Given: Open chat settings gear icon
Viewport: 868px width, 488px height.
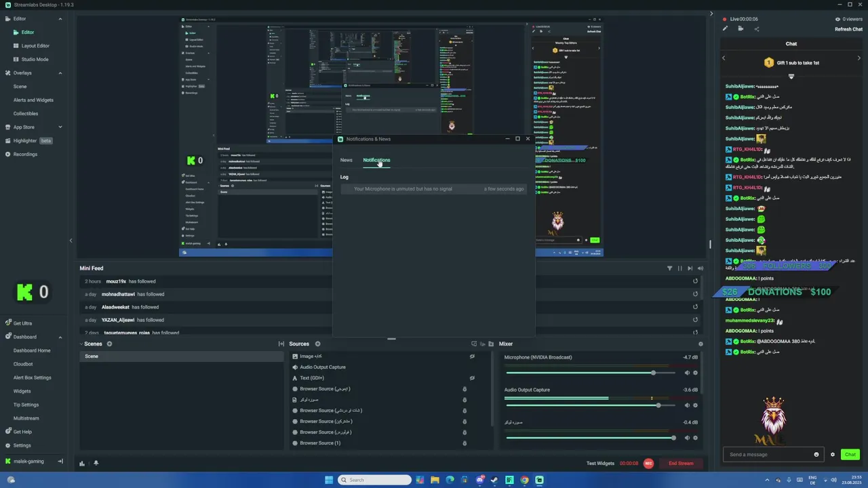Looking at the screenshot, I should [833, 455].
